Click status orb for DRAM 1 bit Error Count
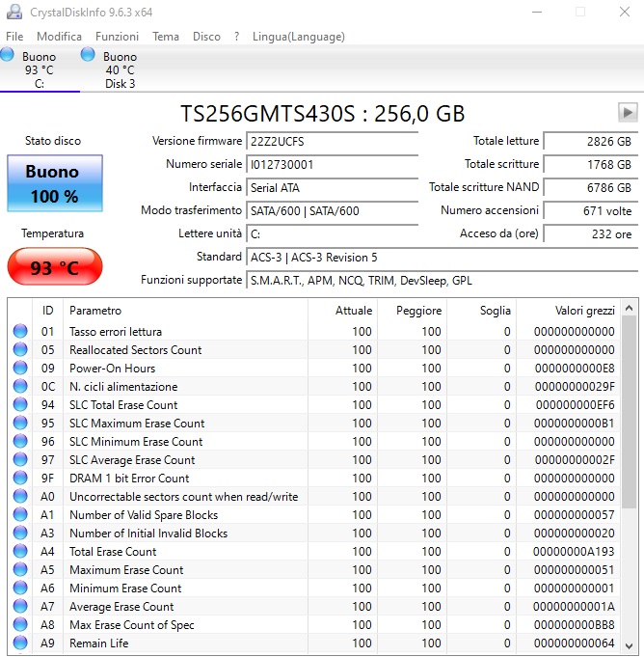This screenshot has width=644, height=657. 20,478
